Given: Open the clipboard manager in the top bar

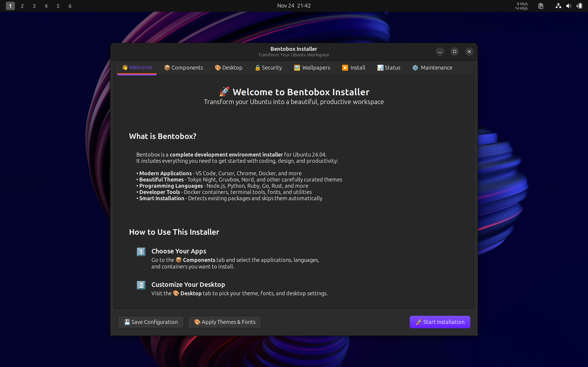Looking at the screenshot, I should 541,6.
